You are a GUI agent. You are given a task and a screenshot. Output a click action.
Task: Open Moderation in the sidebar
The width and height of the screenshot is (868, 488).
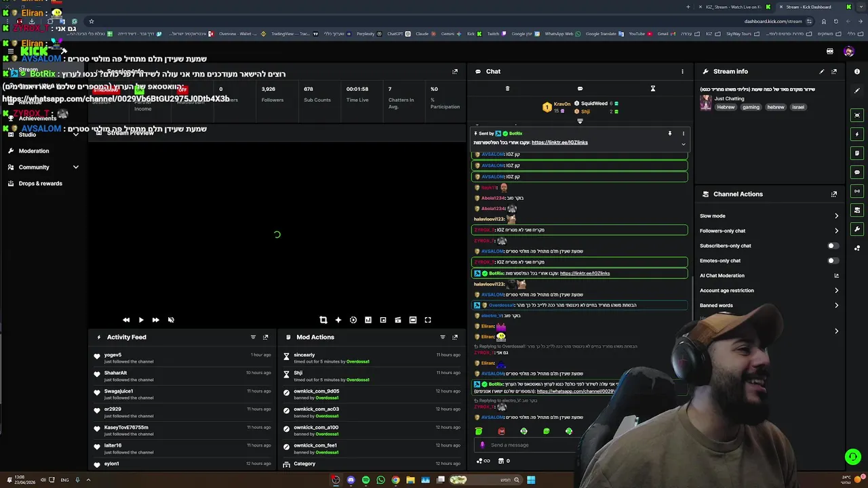[x=34, y=150]
